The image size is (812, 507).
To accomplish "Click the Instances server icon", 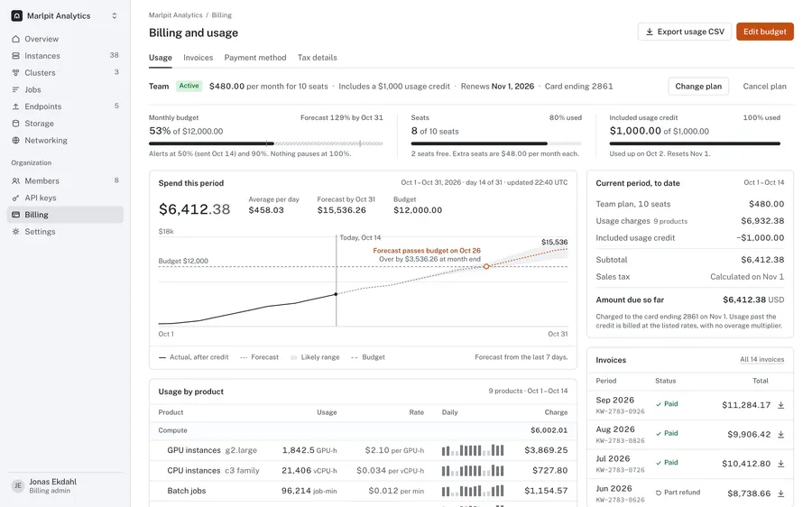I will click(x=15, y=56).
